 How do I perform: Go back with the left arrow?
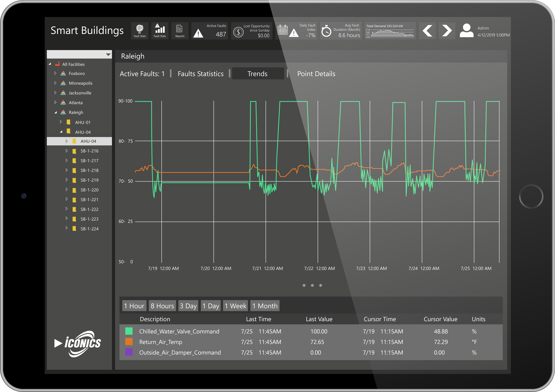(427, 31)
